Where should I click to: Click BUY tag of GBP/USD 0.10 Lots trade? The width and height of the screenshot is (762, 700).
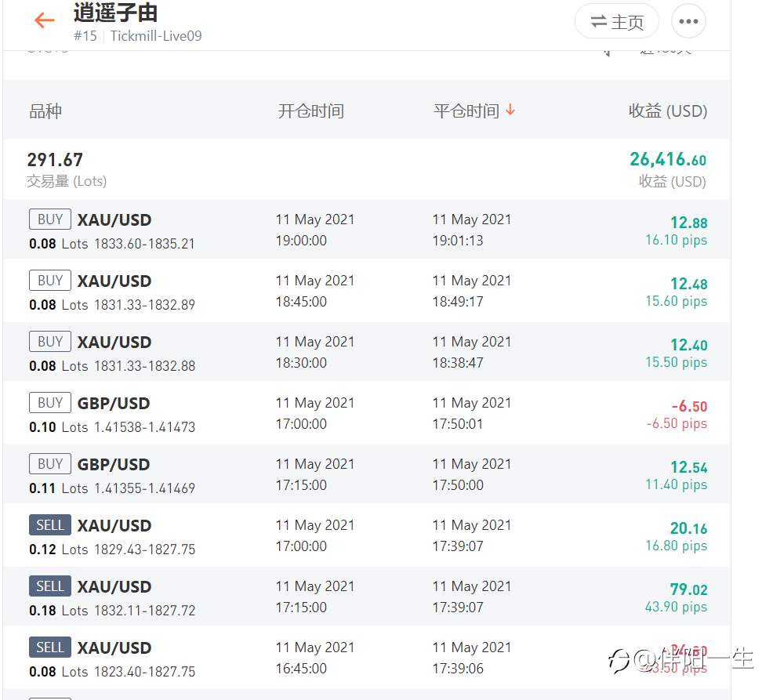[x=50, y=403]
